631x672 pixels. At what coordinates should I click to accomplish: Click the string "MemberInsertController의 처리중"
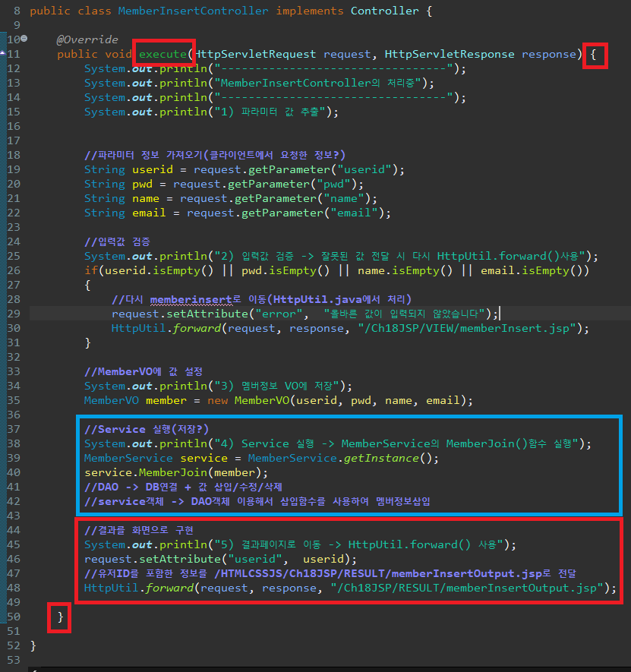tap(317, 83)
